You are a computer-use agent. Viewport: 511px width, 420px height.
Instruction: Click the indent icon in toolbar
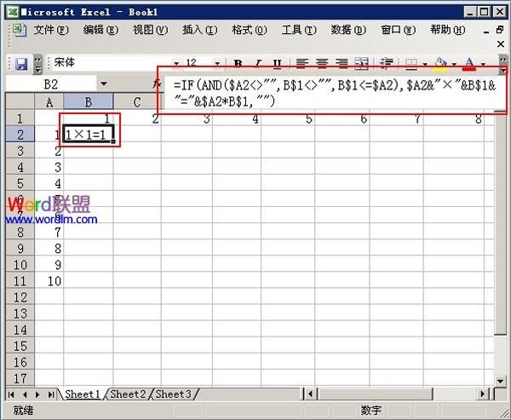387,63
